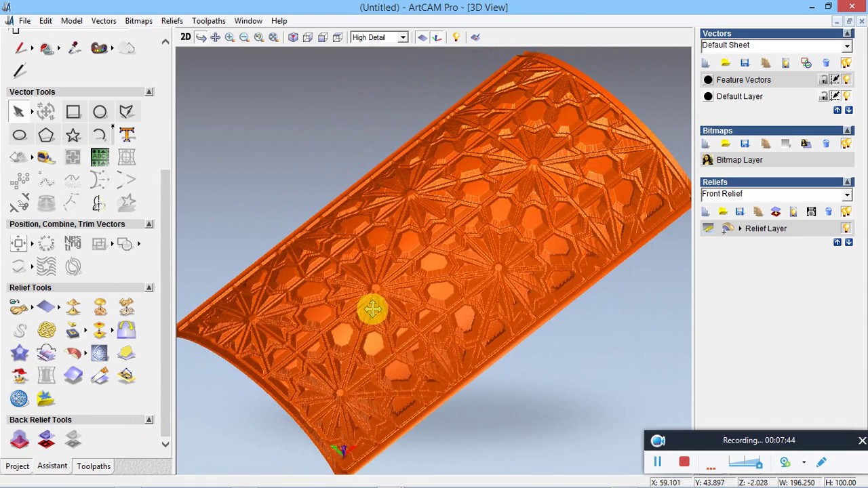Toggle all vector layers visibility
868x488 pixels.
846,63
